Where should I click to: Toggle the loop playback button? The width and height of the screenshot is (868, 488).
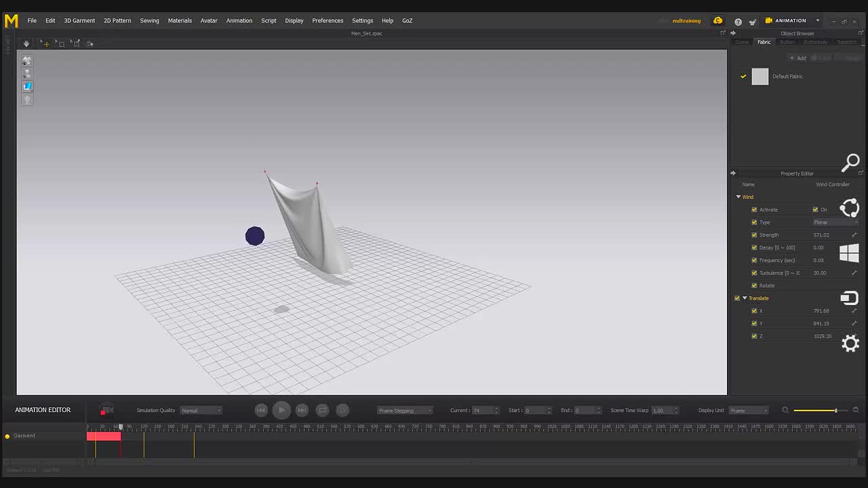coord(322,410)
